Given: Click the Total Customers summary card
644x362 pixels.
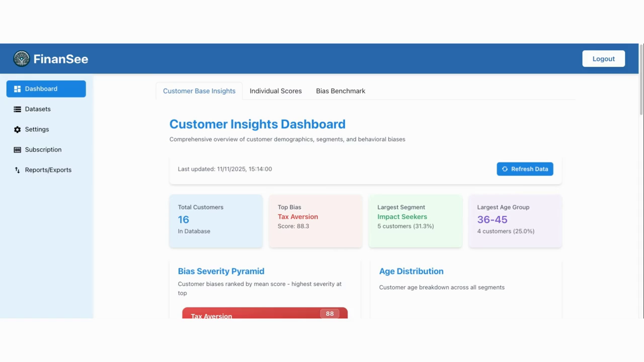Looking at the screenshot, I should (x=216, y=221).
